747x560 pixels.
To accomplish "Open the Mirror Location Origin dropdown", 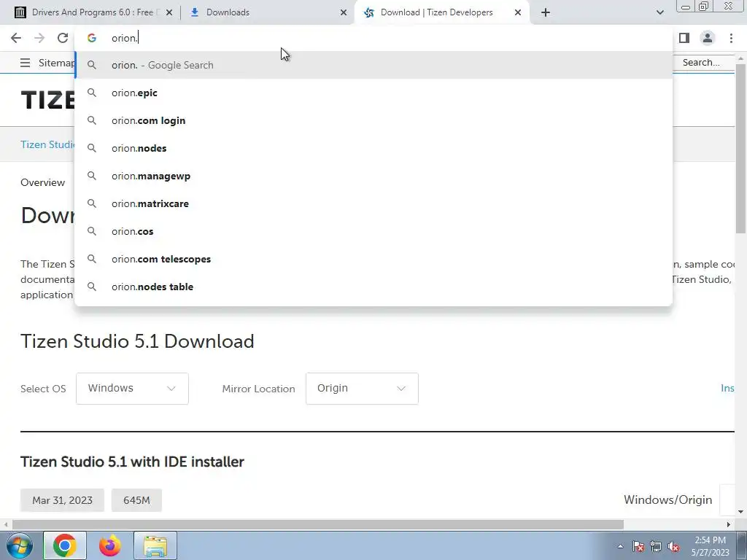I will 362,389.
